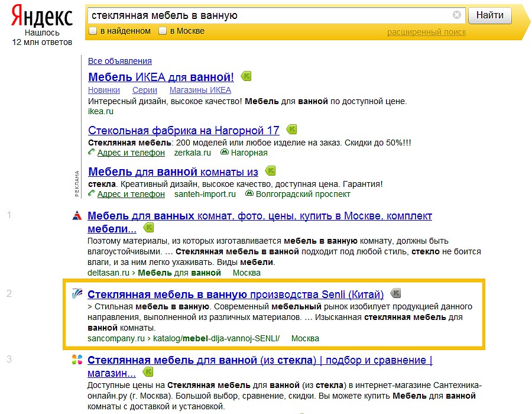
Task: Click Москва label in the deltasan.ru result
Action: [246, 273]
